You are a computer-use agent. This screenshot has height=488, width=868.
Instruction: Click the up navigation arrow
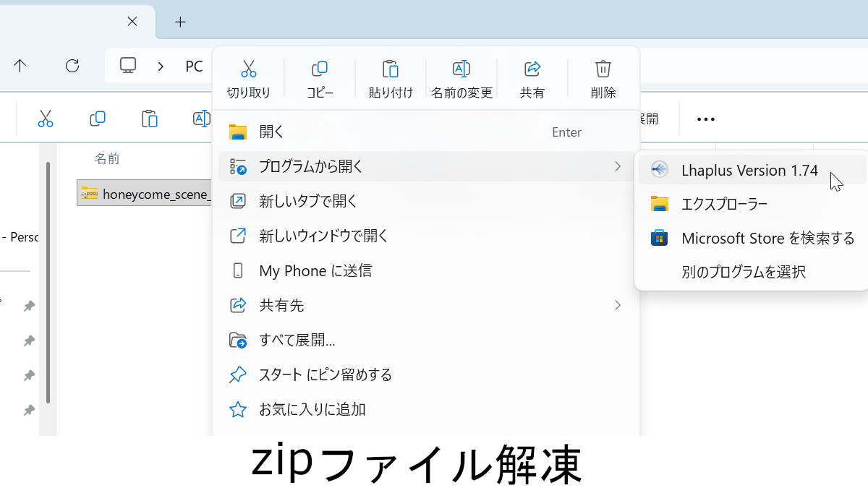coord(20,66)
